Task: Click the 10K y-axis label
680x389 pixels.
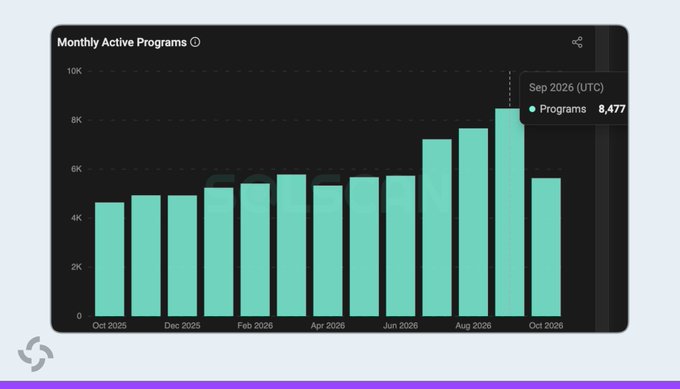Action: (x=74, y=71)
